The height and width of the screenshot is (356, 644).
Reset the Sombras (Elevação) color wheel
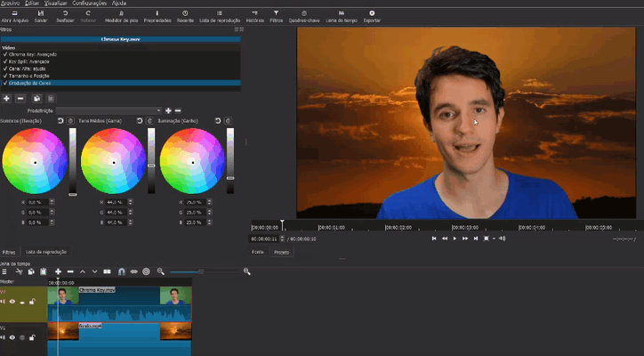(x=60, y=121)
